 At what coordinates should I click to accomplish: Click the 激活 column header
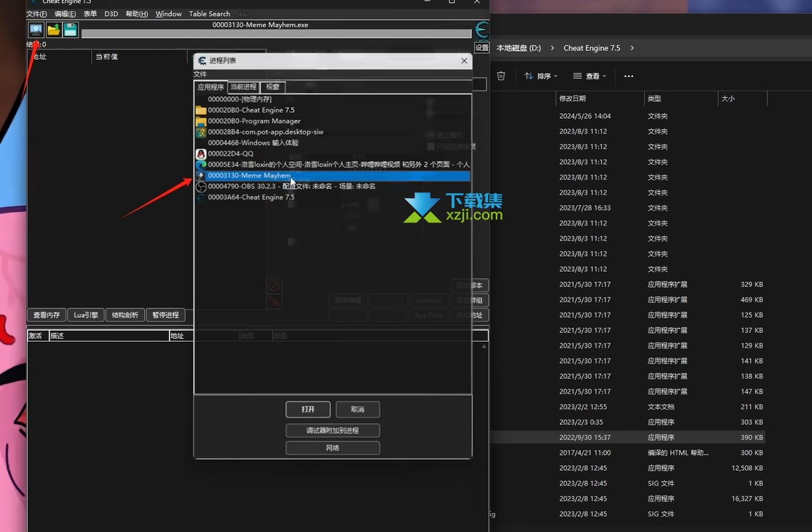pyautogui.click(x=38, y=336)
